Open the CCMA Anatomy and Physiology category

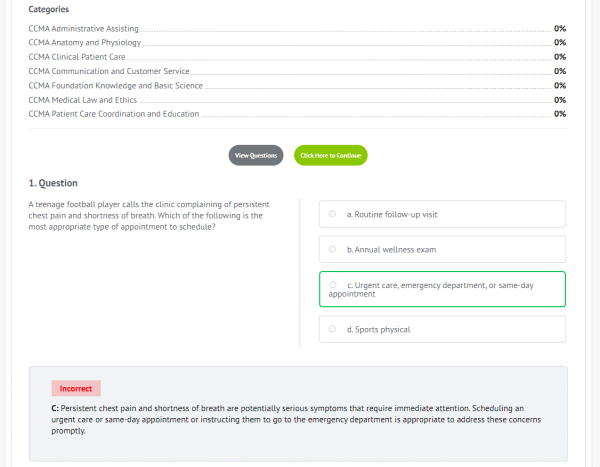[x=85, y=43]
